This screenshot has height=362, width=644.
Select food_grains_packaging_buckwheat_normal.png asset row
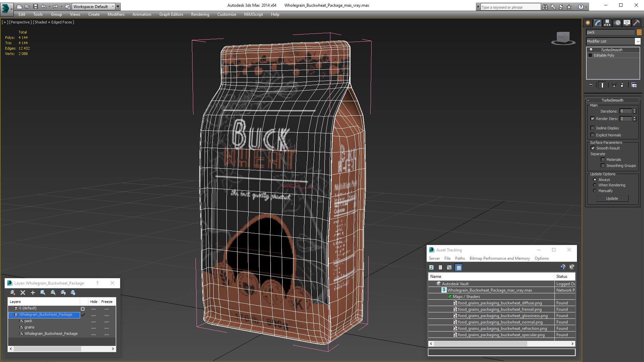(x=500, y=322)
